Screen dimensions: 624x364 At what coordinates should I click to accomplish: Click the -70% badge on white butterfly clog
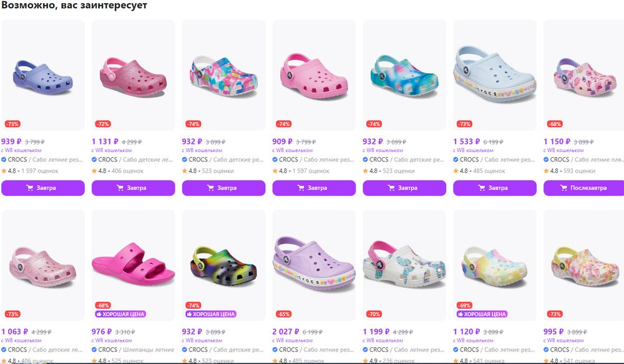point(374,314)
